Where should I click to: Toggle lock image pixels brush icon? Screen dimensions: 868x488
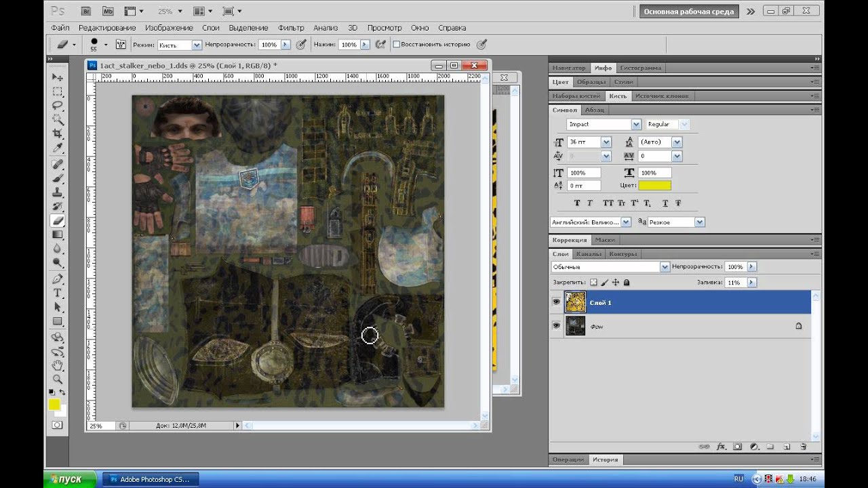[x=604, y=282]
